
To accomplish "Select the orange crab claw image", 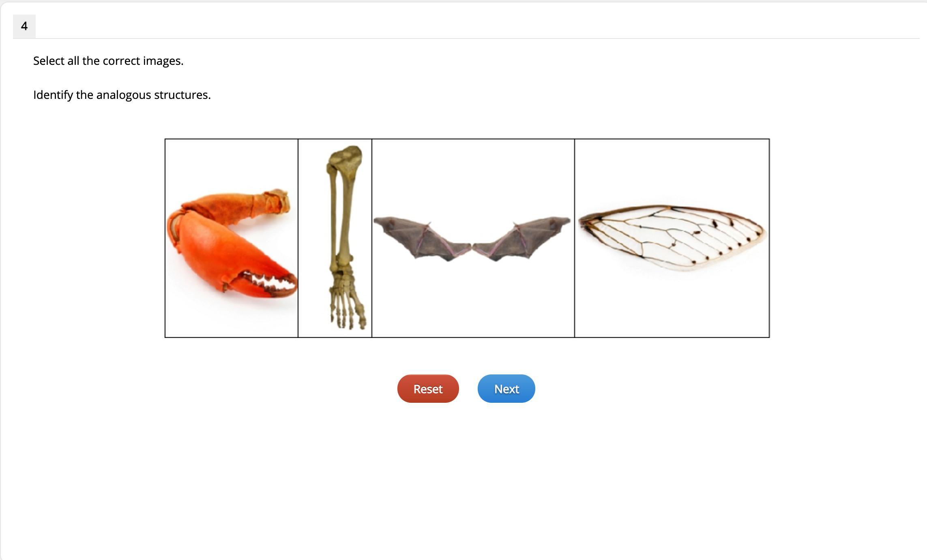I will pyautogui.click(x=232, y=238).
